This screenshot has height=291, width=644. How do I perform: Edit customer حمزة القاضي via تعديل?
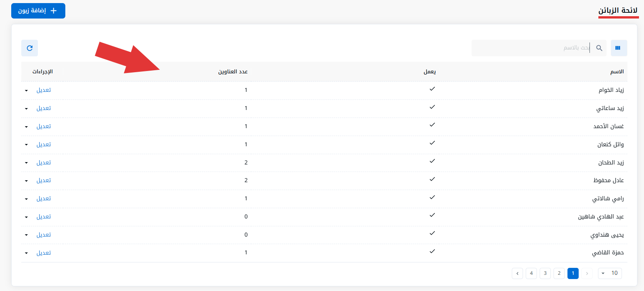point(44,253)
